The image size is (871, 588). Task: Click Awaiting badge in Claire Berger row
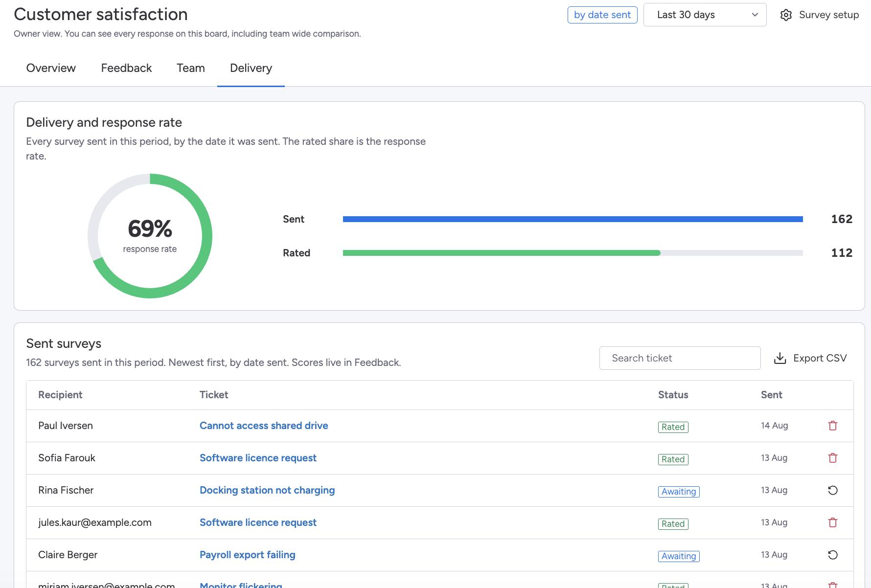[679, 556]
